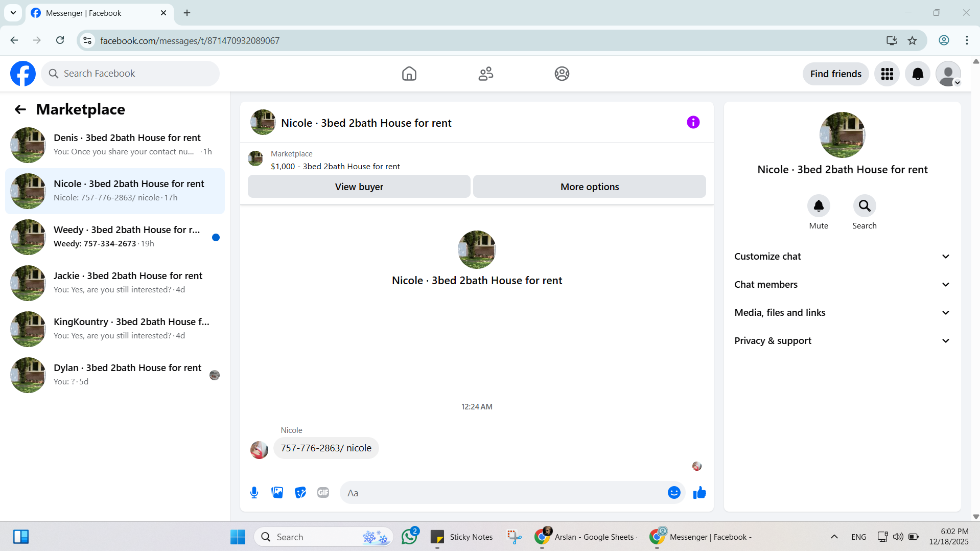
Task: Open the account profile avatar menu
Action: (x=948, y=74)
